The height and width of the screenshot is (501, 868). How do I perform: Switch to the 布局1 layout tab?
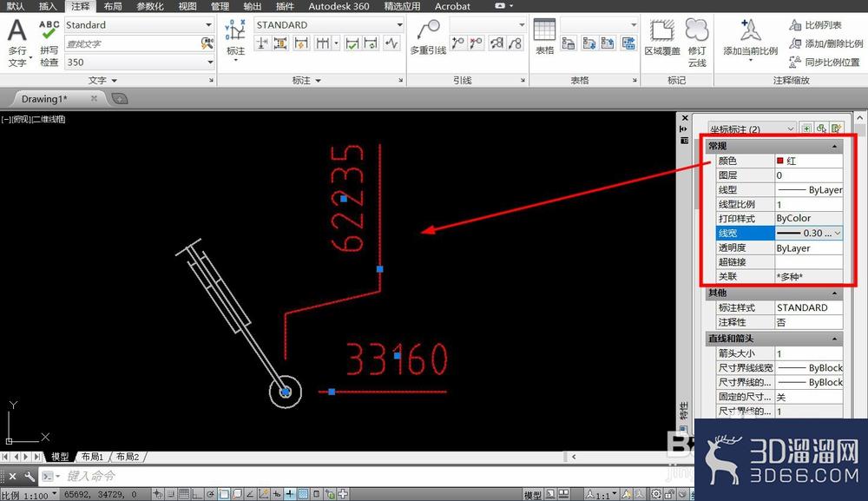93,457
